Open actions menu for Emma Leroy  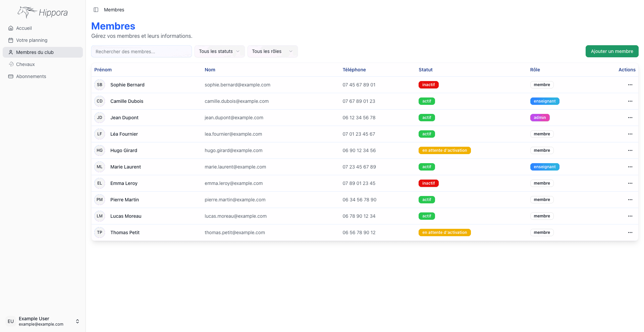(x=630, y=183)
